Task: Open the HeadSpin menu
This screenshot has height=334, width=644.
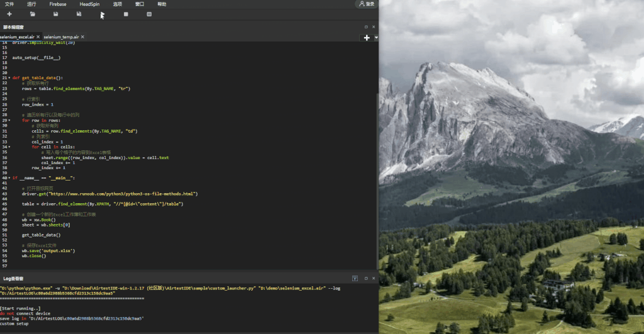Action: point(89,4)
